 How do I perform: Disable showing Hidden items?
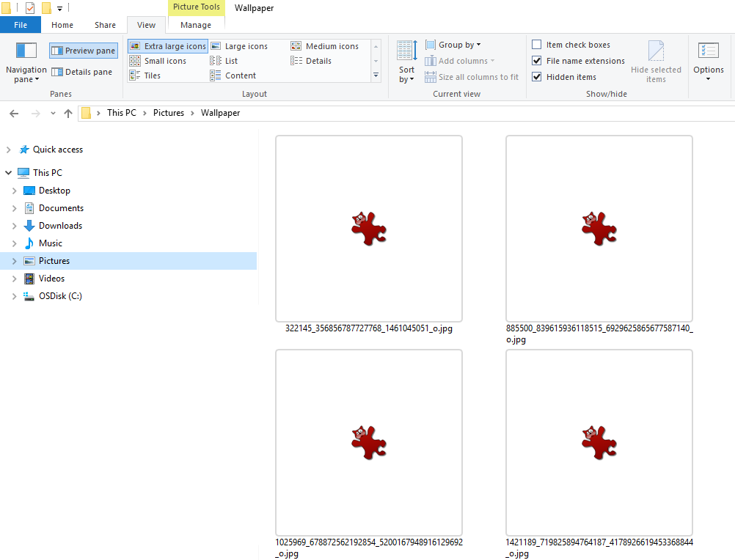(x=538, y=77)
